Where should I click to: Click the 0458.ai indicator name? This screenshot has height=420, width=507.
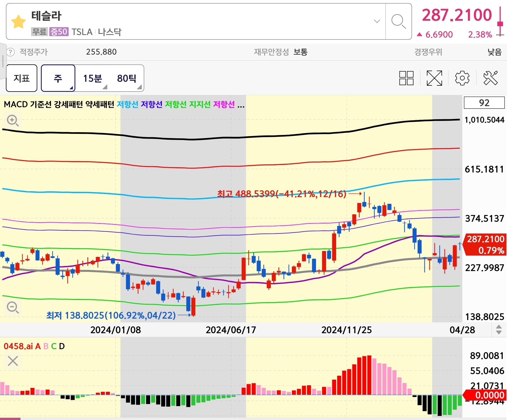tap(18, 346)
